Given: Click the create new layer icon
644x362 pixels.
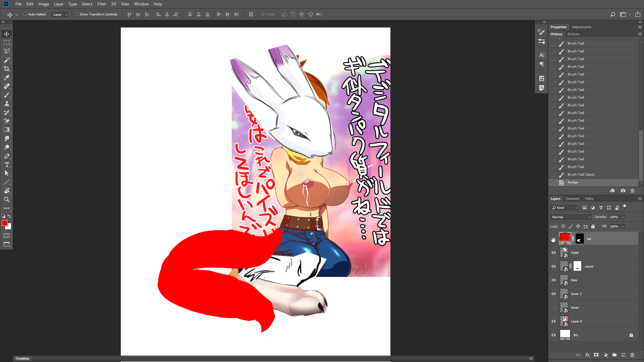Looking at the screenshot, I should click(623, 355).
